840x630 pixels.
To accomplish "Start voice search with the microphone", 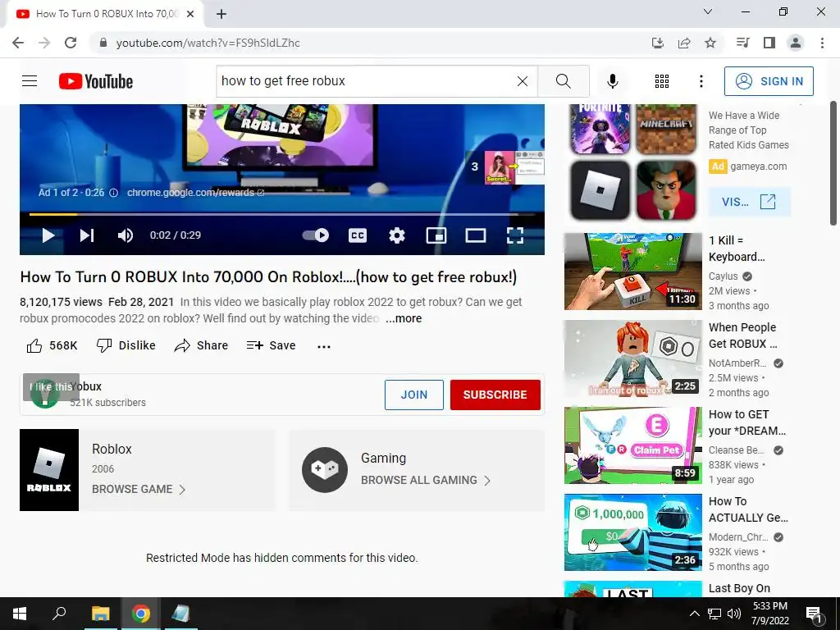I will [613, 81].
